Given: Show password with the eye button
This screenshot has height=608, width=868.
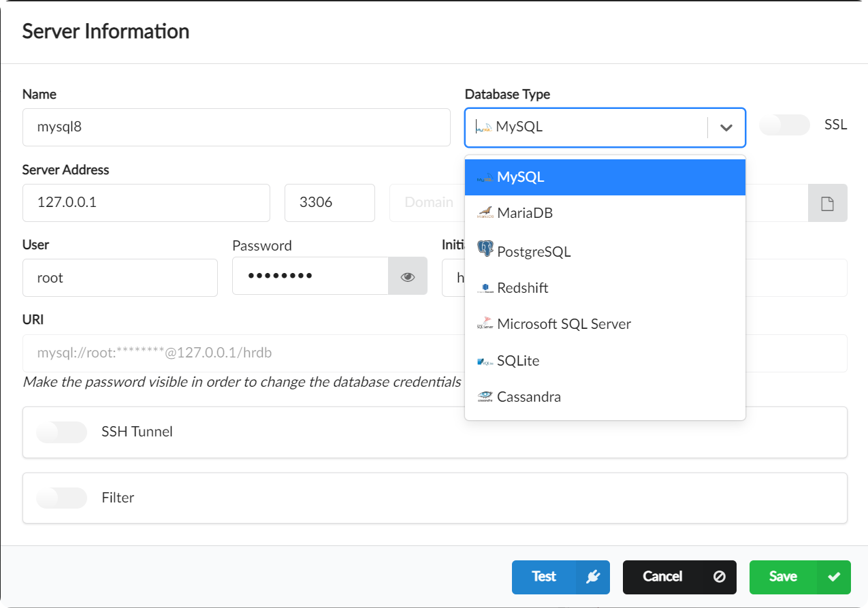Looking at the screenshot, I should pos(408,276).
